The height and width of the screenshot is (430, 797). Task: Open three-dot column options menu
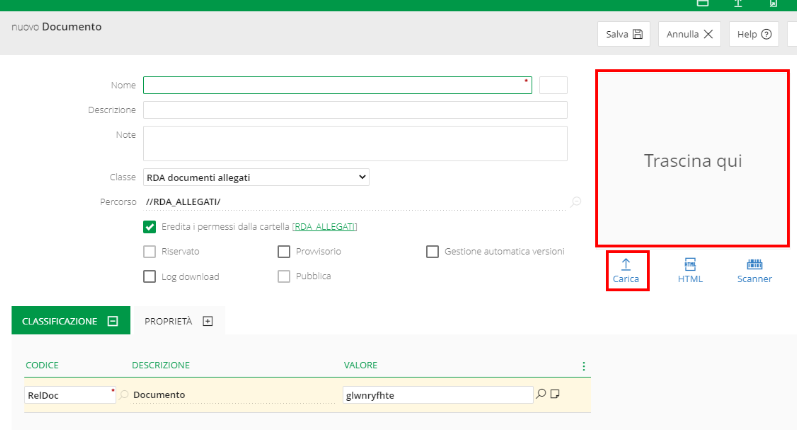point(584,366)
